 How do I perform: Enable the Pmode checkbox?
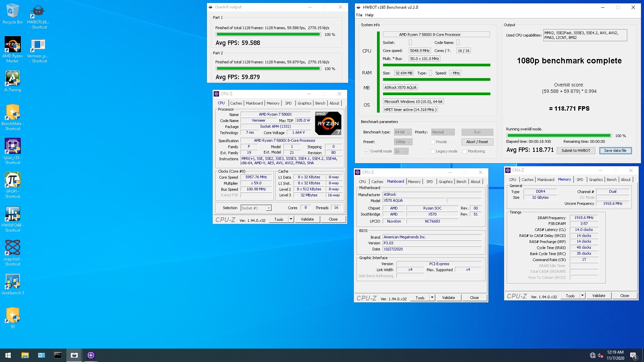[433, 142]
